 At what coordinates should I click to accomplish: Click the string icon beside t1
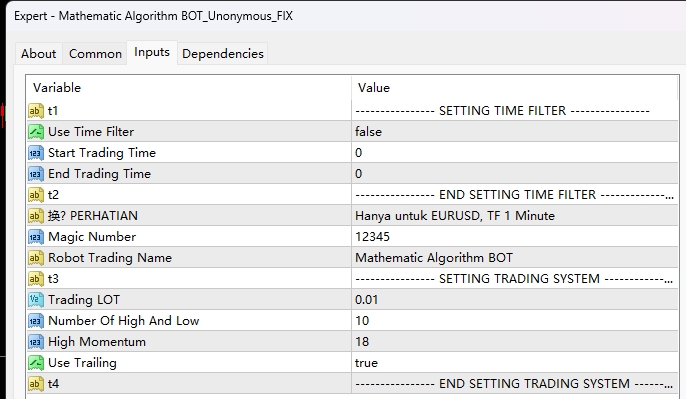pos(36,111)
